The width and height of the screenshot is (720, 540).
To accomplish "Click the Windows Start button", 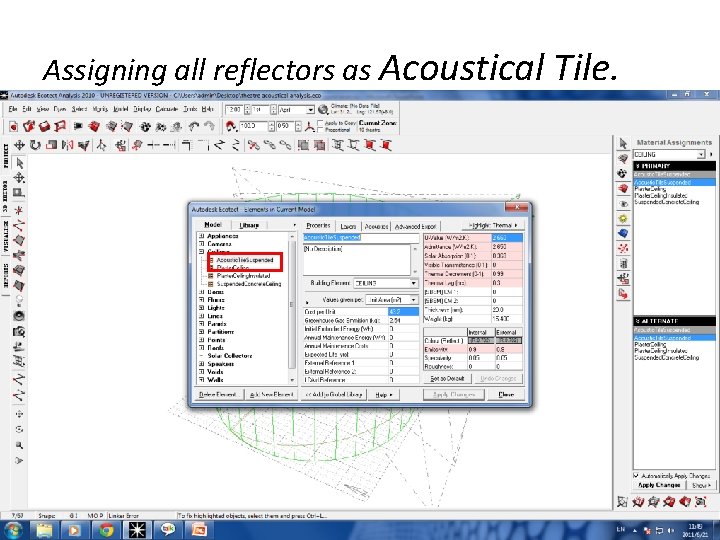I will pos(12,530).
